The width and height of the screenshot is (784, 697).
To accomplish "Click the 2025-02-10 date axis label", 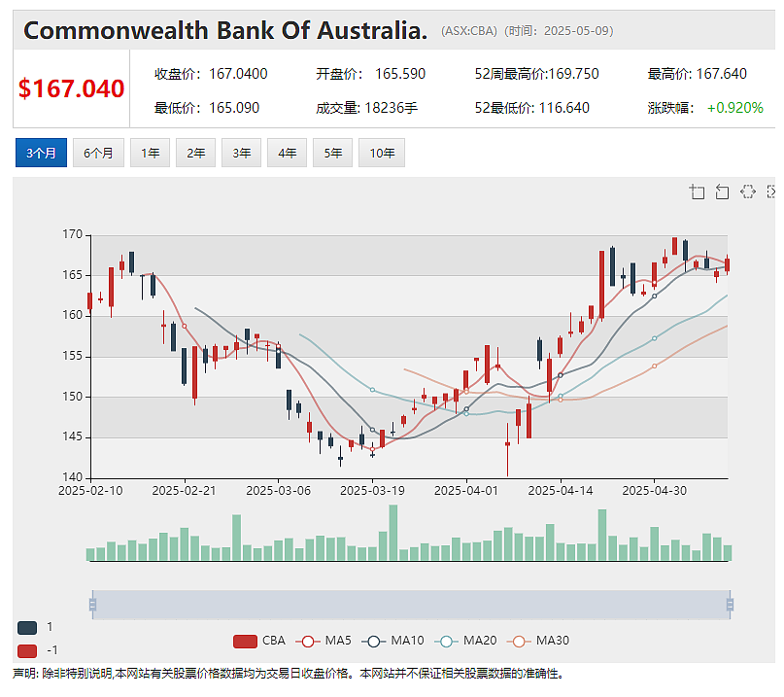I will pyautogui.click(x=90, y=491).
